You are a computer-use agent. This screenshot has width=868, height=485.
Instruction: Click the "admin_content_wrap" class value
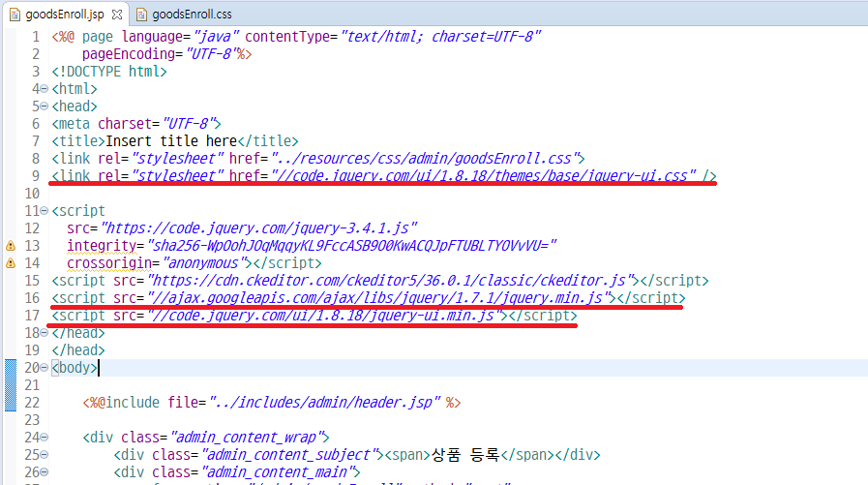pyautogui.click(x=248, y=438)
